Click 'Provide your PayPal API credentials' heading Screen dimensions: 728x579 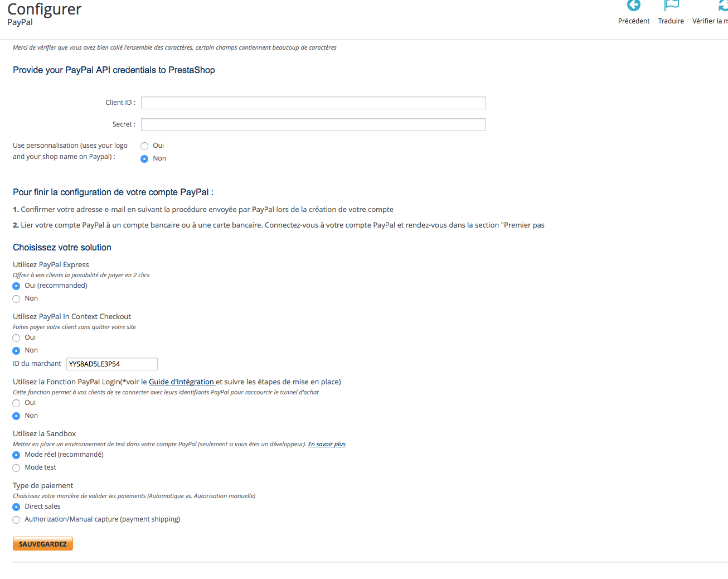[114, 70]
